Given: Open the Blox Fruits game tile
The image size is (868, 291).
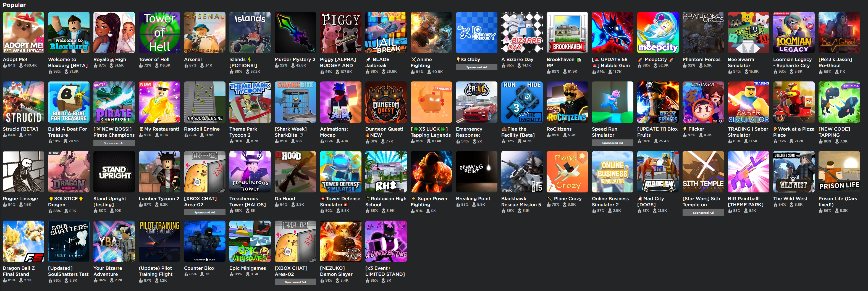Looking at the screenshot, I should [658, 102].
